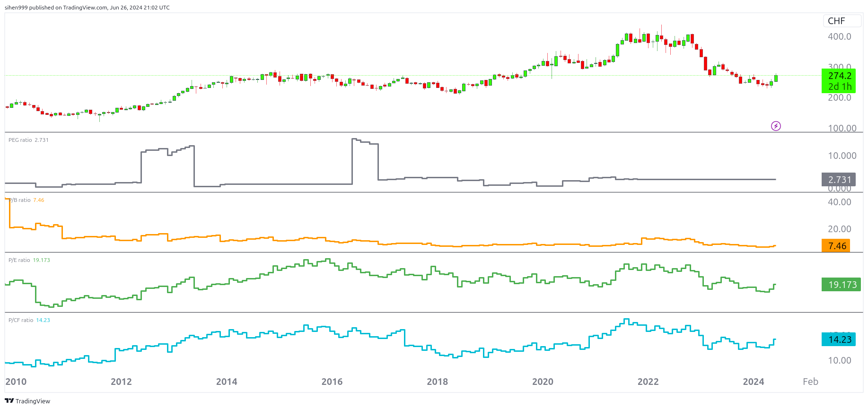Viewport: 868px width, 409px height.
Task: Select the PEG ratio indicator legend
Action: (28, 140)
